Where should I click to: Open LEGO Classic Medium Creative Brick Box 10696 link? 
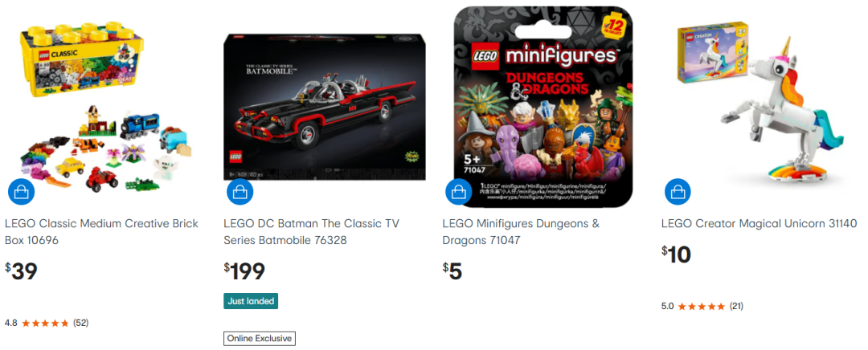101,232
